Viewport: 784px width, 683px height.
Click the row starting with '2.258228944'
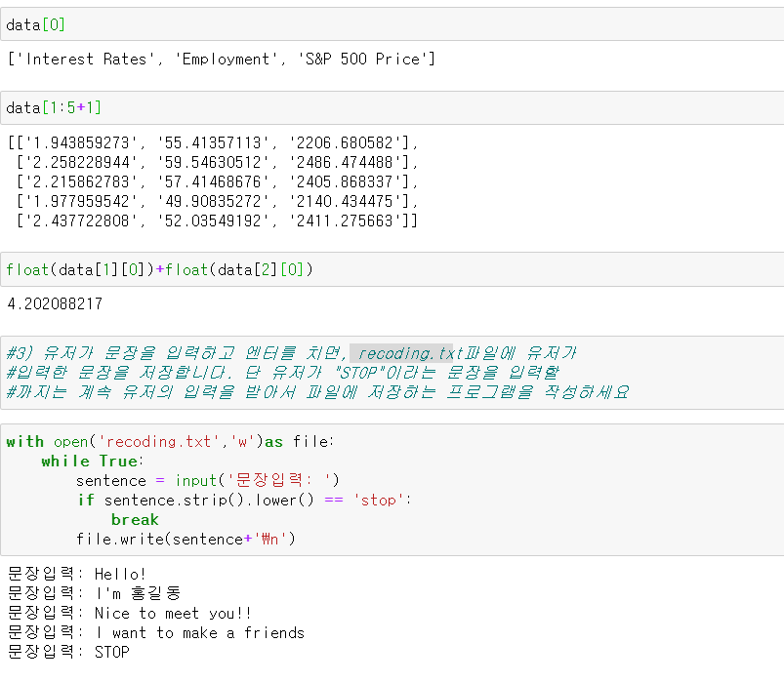217,162
